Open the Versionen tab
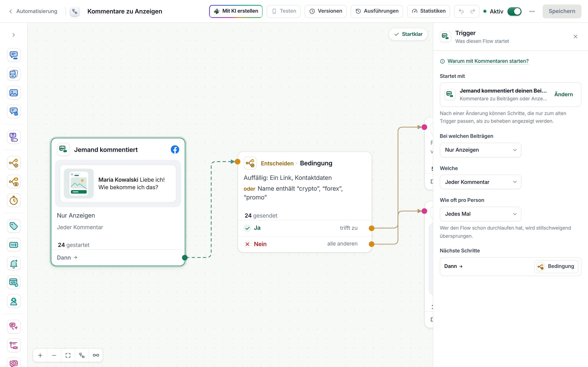This screenshot has width=588, height=367. pyautogui.click(x=326, y=11)
